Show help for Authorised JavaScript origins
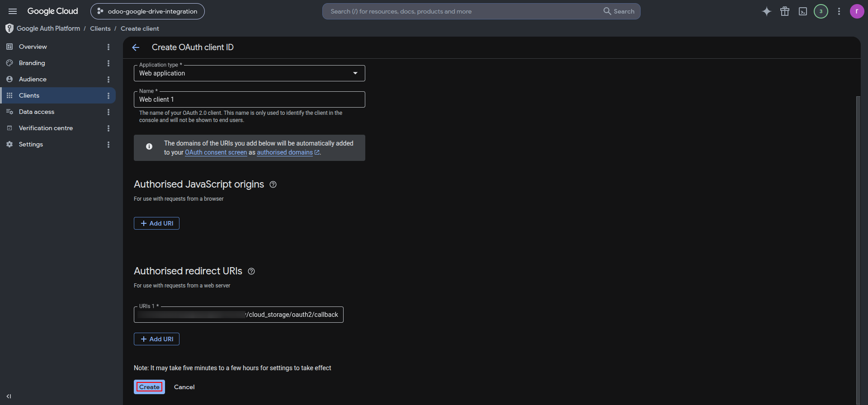Image resolution: width=868 pixels, height=405 pixels. coord(273,184)
